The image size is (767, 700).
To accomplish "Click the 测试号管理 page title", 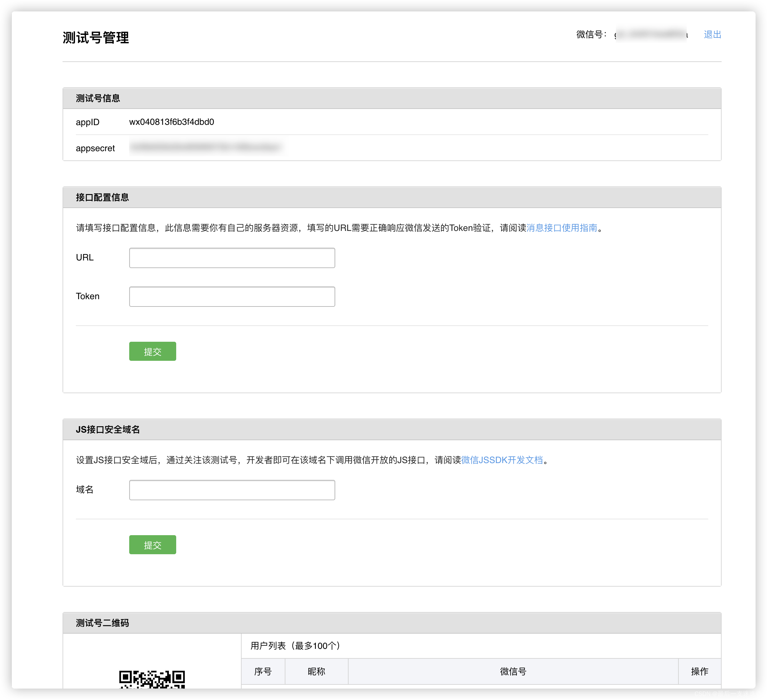I will tap(96, 38).
